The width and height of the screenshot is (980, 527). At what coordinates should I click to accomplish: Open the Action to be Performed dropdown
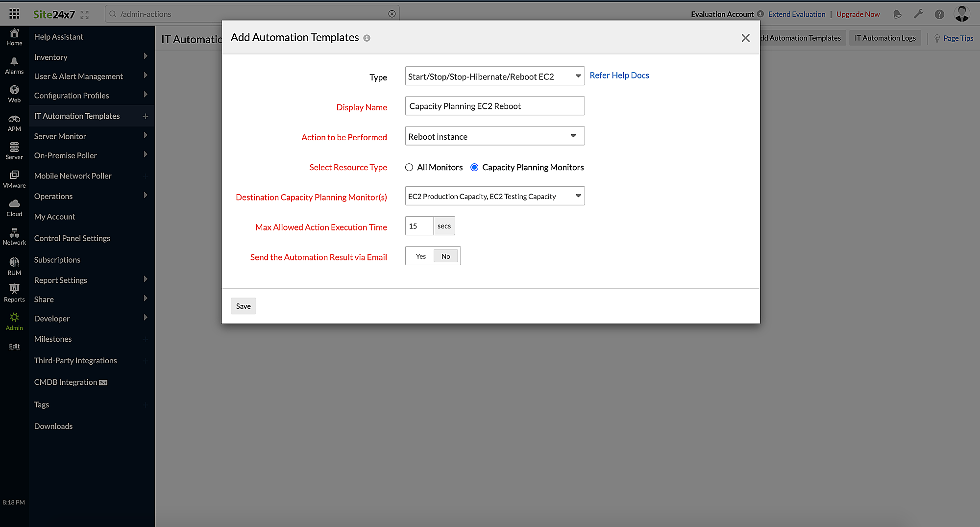pos(494,136)
